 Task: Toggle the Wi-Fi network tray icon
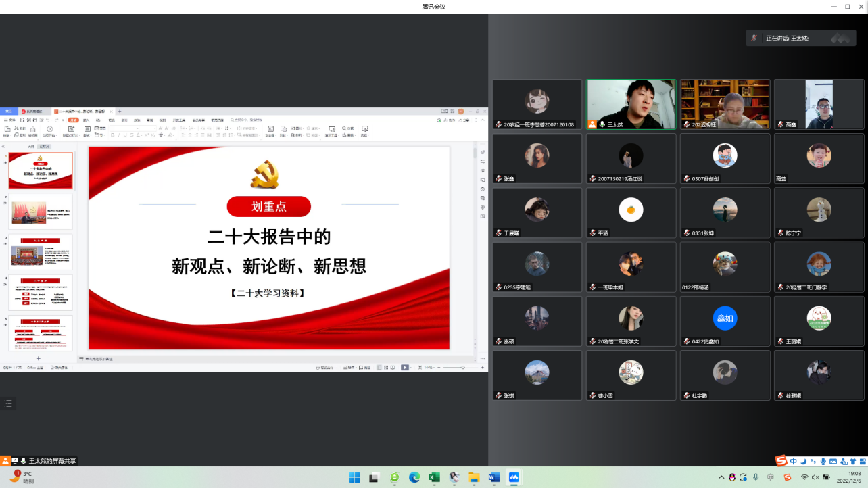click(804, 477)
